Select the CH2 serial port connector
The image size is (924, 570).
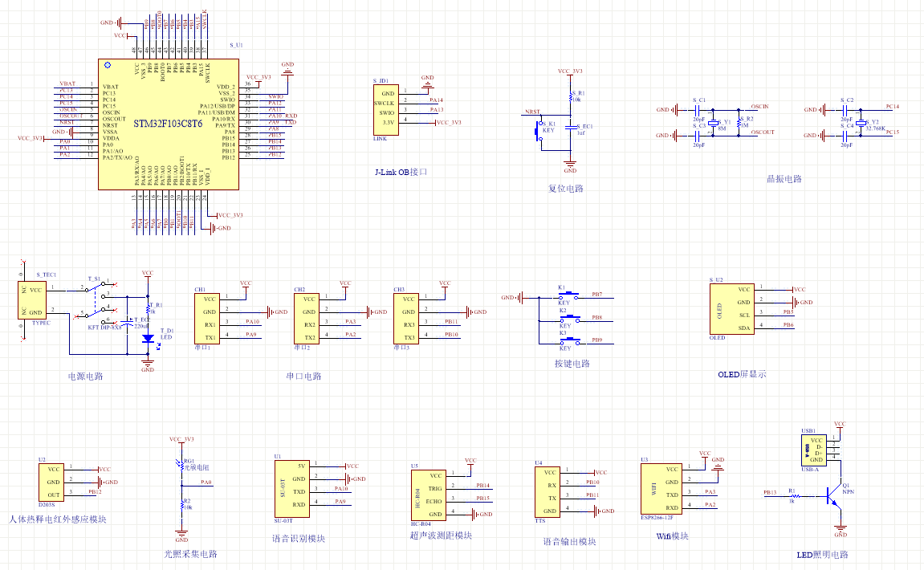[307, 318]
